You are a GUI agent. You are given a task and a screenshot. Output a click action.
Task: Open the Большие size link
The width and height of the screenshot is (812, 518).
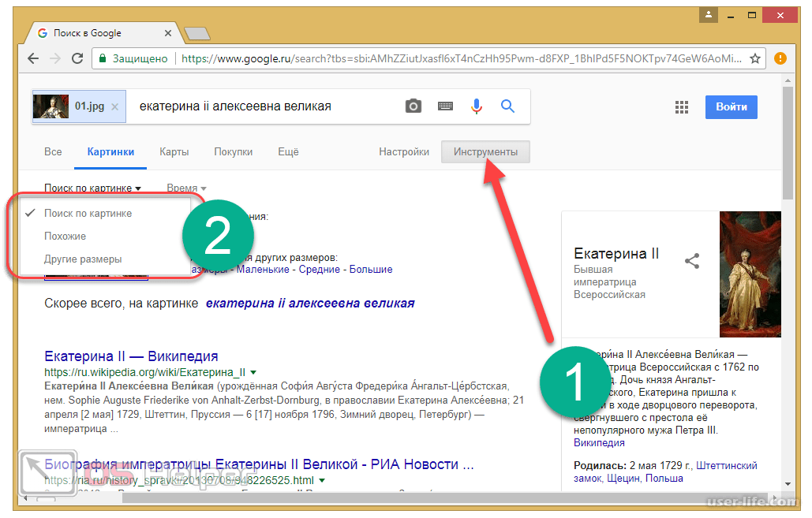click(371, 269)
